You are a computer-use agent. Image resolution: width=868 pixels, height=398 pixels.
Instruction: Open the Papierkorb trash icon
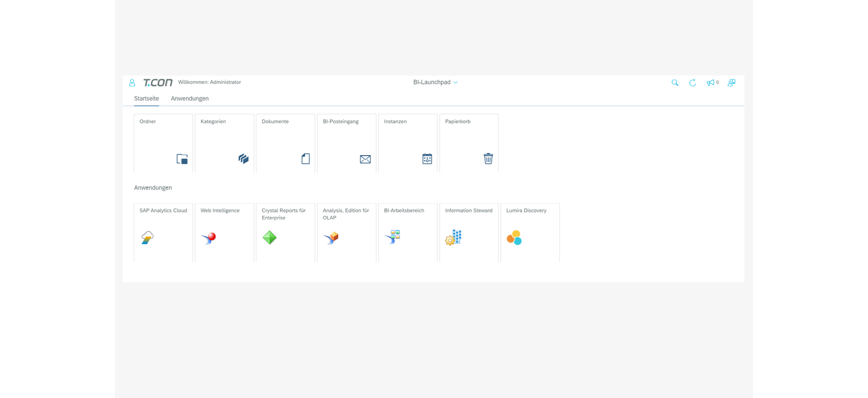488,159
